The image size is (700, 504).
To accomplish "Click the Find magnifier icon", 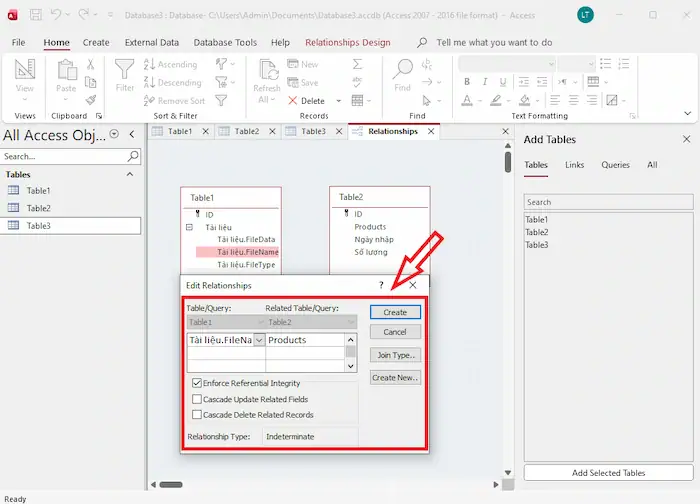I will [402, 71].
